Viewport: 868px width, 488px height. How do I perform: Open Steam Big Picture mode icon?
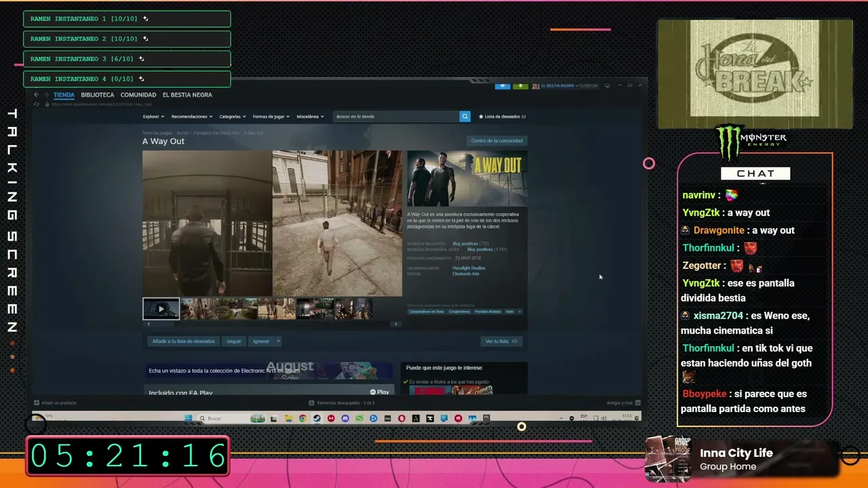click(607, 85)
